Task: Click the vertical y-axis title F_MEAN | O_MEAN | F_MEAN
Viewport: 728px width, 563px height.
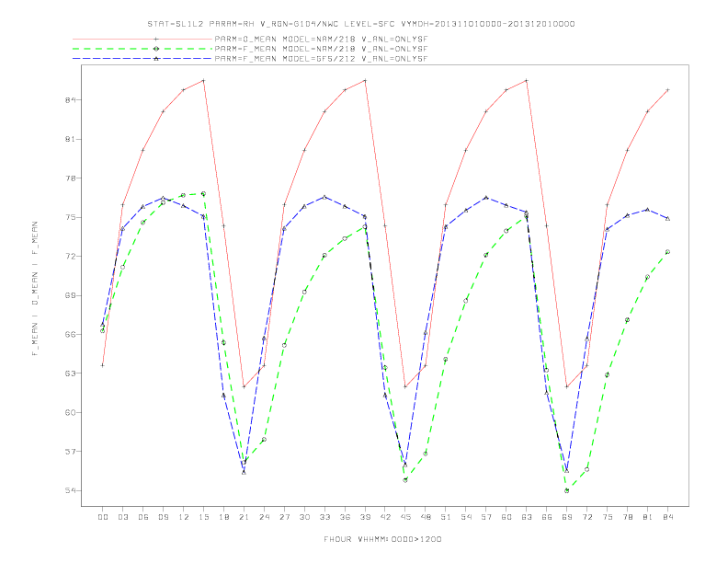Action: click(35, 289)
